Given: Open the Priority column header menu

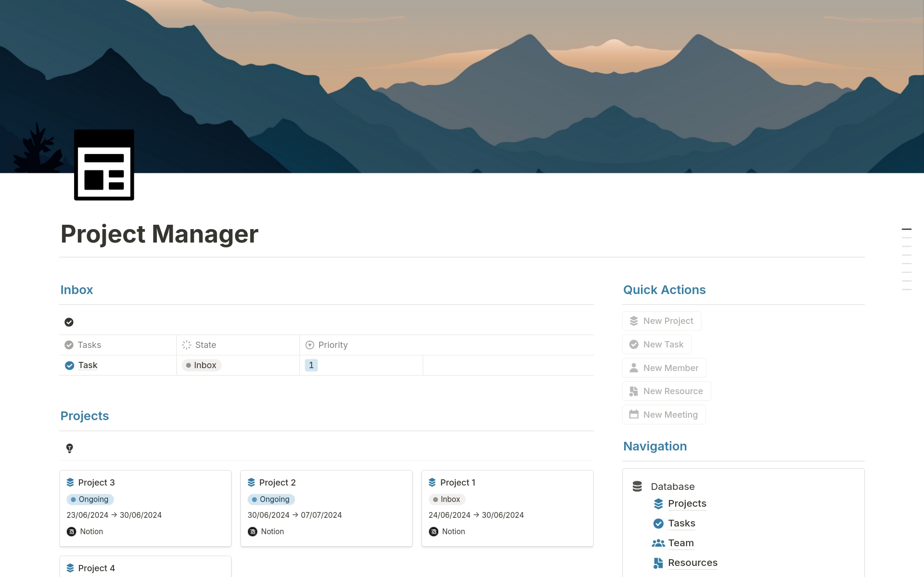Looking at the screenshot, I should (333, 345).
